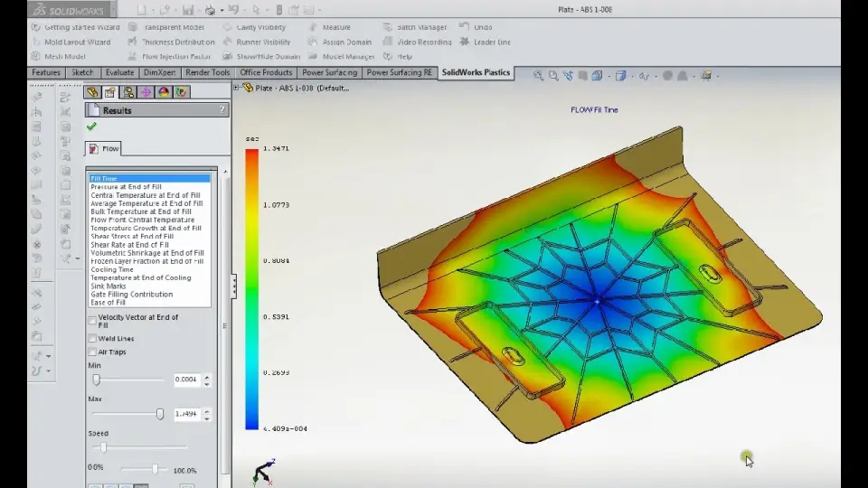Open the Power Surfacing RE tab
The image size is (868, 488).
point(399,72)
